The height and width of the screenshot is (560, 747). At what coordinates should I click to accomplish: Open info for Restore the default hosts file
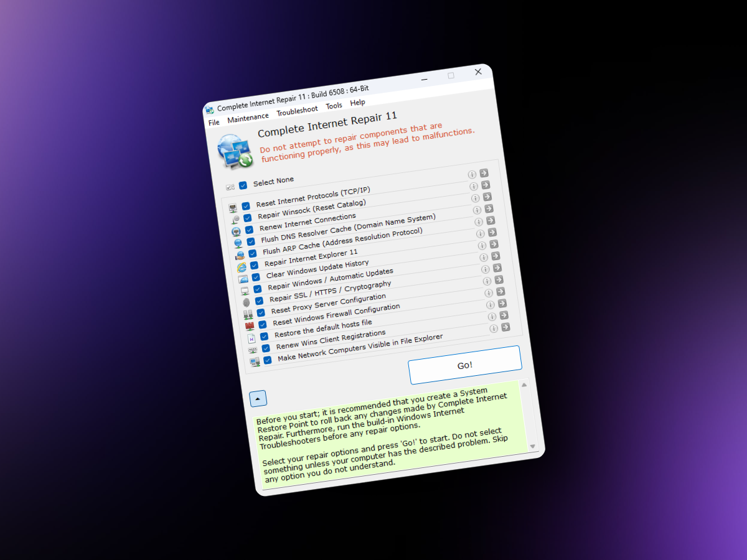[x=491, y=305]
